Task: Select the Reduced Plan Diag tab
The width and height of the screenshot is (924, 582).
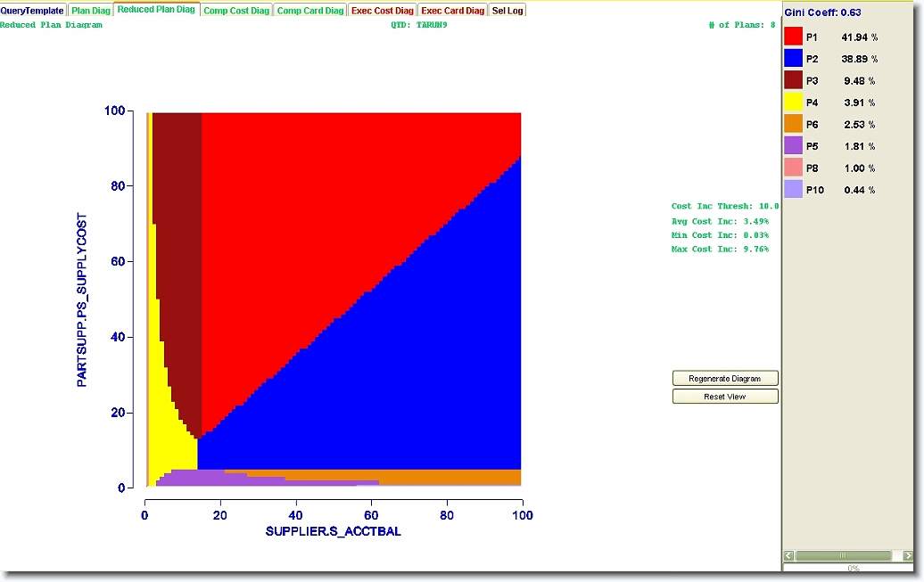Action: (x=156, y=10)
